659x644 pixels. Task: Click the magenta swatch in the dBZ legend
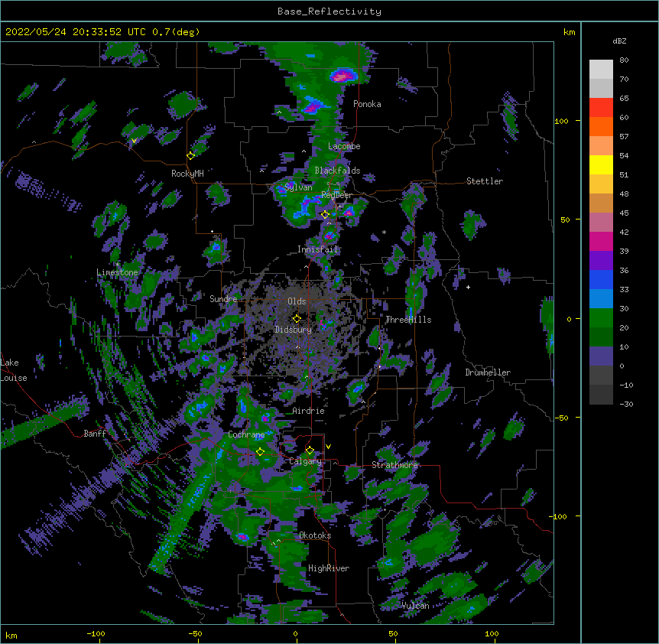tap(601, 241)
